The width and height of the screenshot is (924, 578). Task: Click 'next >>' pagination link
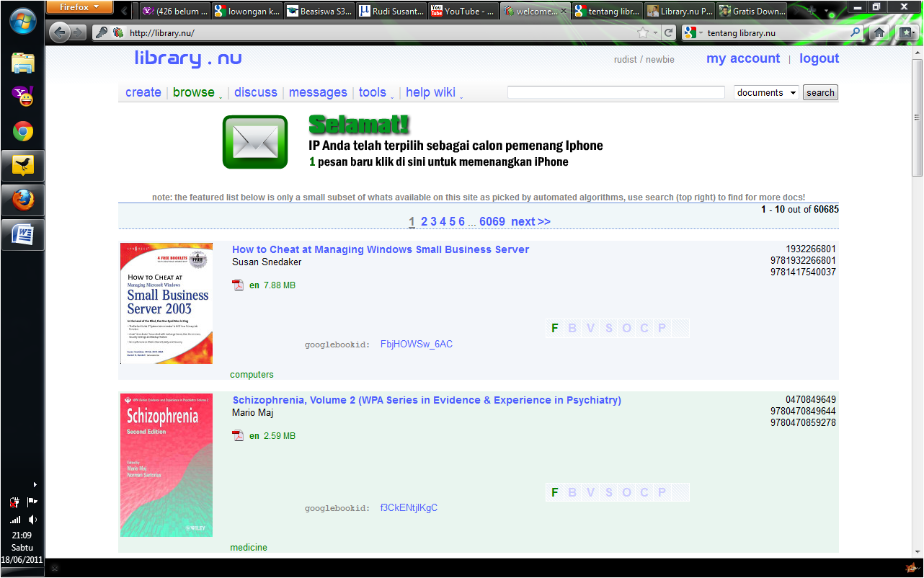[x=530, y=221]
